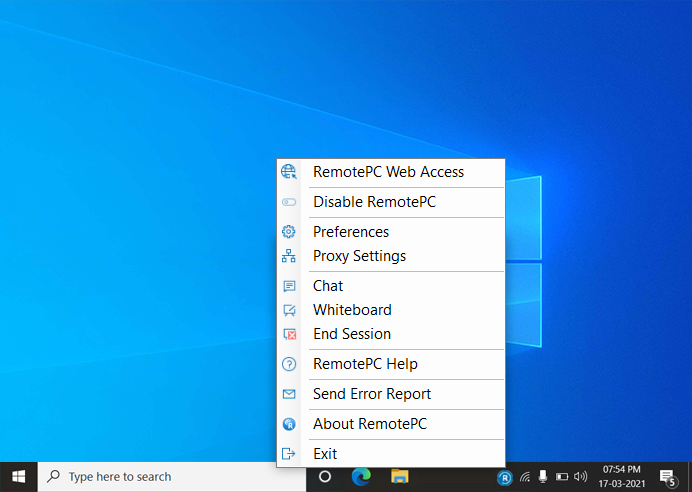This screenshot has width=692, height=492.
Task: Click the RemotePC Web Access globe icon
Action: (x=289, y=172)
